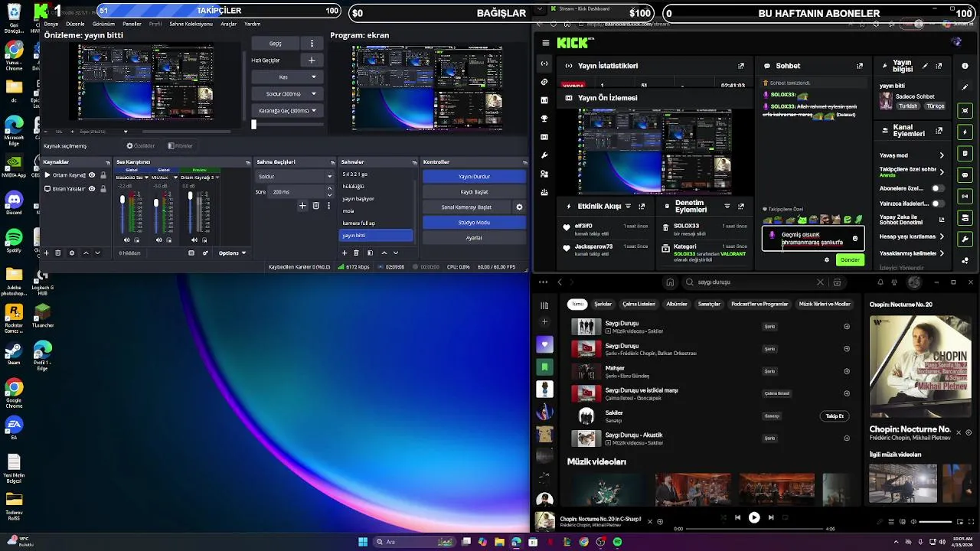This screenshot has height=551, width=980.
Task: Open OBS Ayarlar button
Action: [x=474, y=237]
